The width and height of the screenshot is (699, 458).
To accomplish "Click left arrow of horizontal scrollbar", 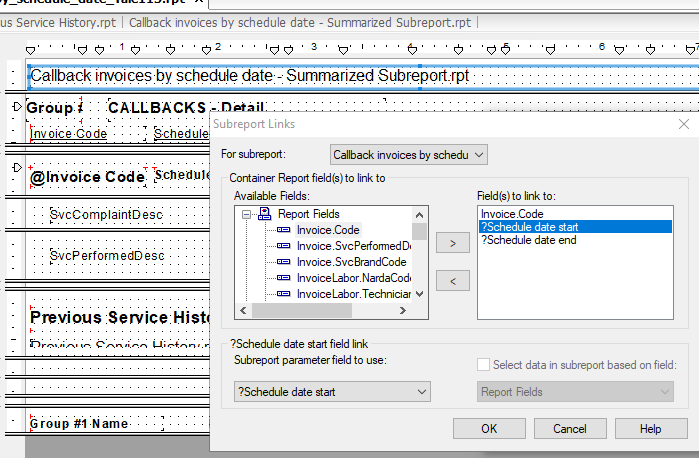I will click(x=243, y=310).
